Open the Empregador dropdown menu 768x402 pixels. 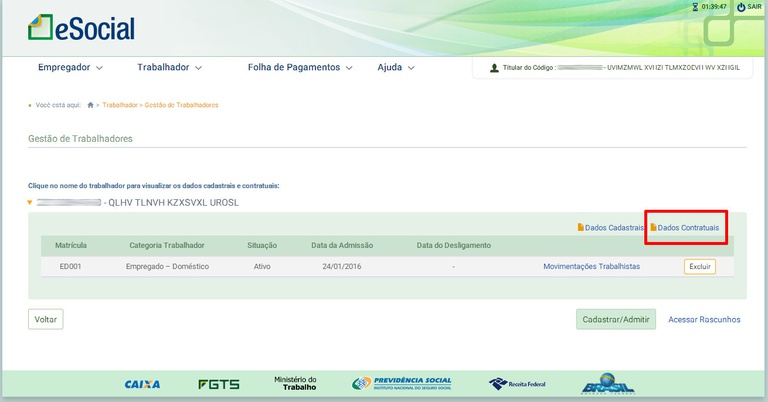coord(70,67)
